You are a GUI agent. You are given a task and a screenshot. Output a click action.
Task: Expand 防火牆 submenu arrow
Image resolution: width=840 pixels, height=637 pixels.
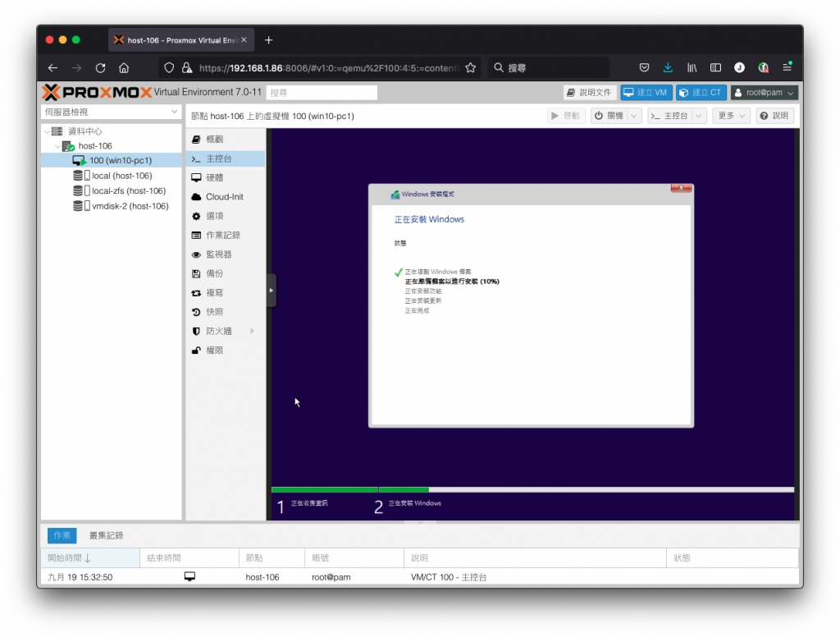[252, 332]
